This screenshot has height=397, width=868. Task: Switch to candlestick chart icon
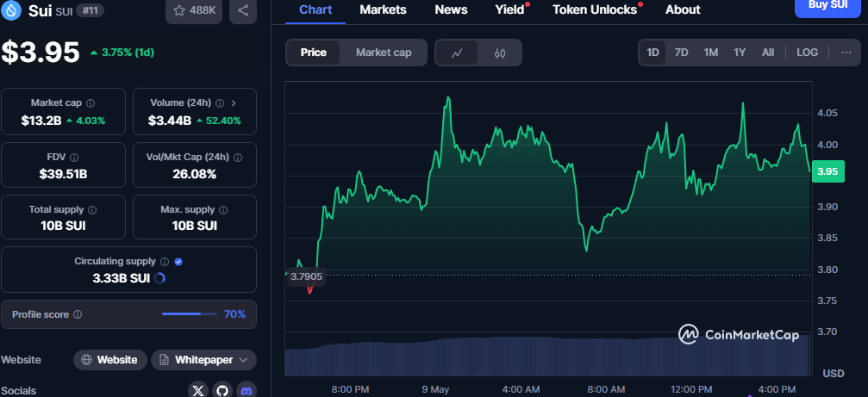tap(500, 53)
